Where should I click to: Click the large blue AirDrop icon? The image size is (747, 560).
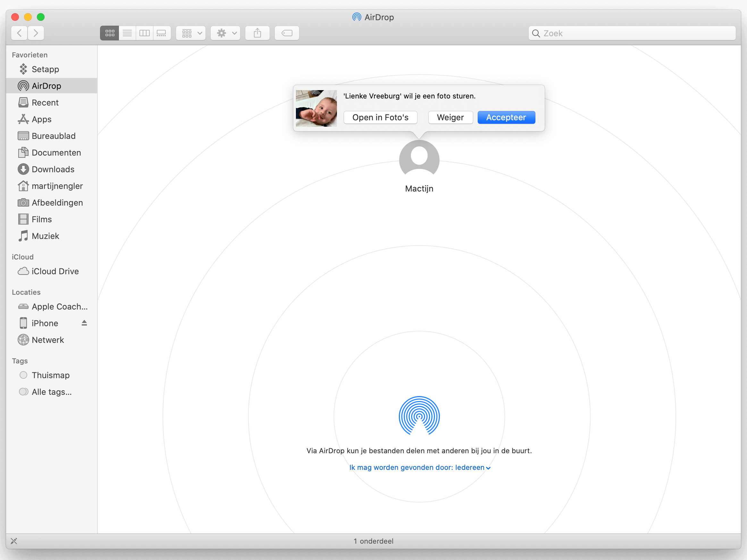[419, 416]
